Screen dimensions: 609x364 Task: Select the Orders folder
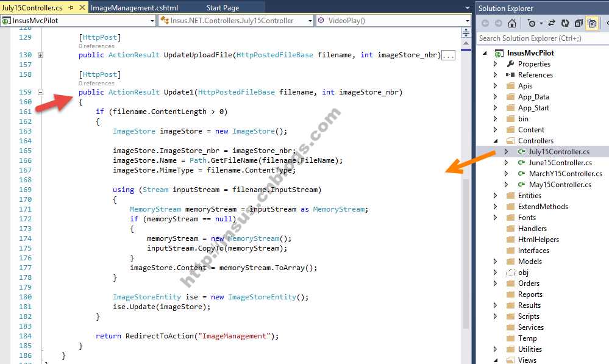click(x=529, y=283)
